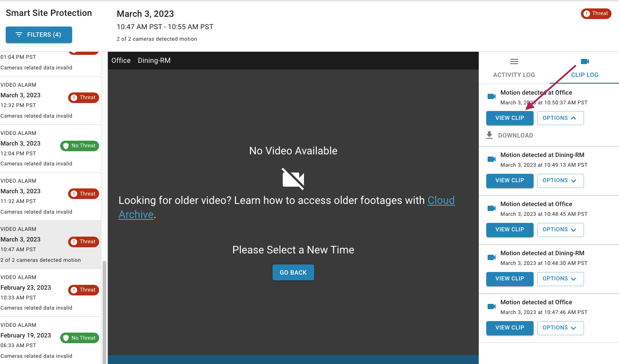Switch to the Activity Log tab

[x=514, y=68]
